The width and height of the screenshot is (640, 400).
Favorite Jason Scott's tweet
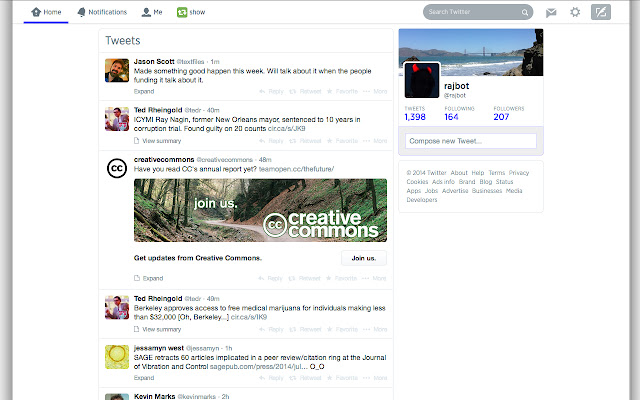pyautogui.click(x=342, y=91)
